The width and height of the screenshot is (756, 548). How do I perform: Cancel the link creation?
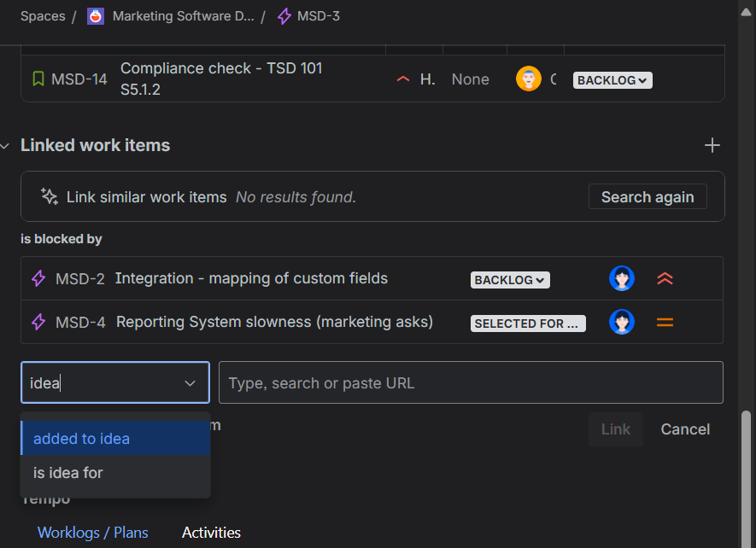pyautogui.click(x=684, y=429)
